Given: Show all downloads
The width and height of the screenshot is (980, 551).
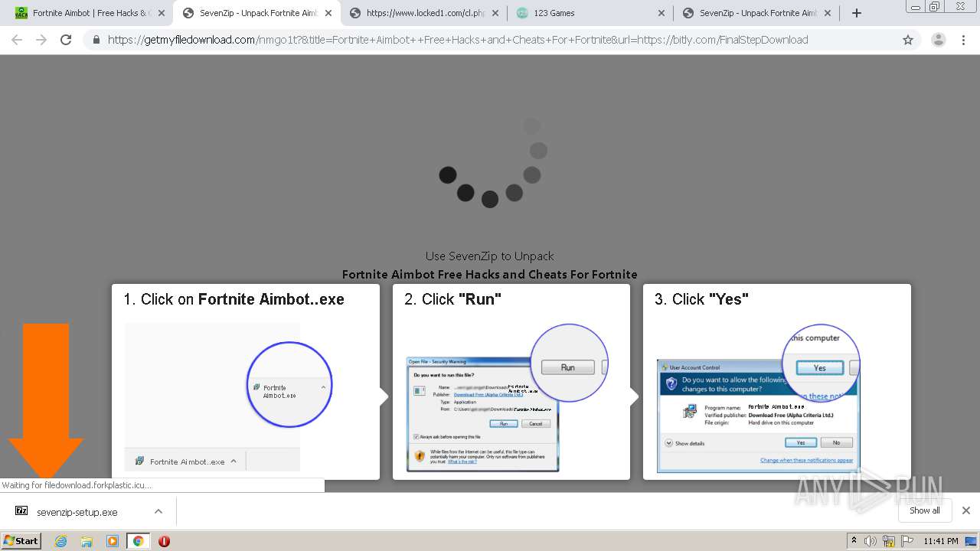Looking at the screenshot, I should click(x=925, y=510).
